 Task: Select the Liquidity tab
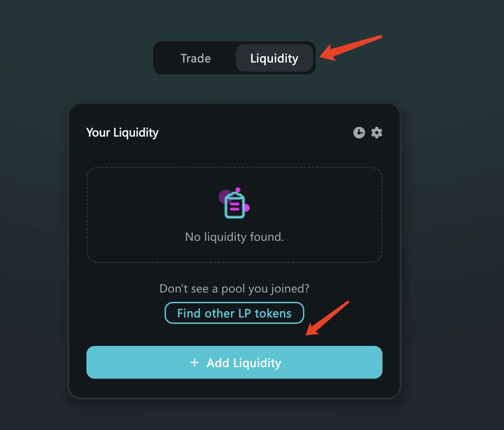pos(274,58)
